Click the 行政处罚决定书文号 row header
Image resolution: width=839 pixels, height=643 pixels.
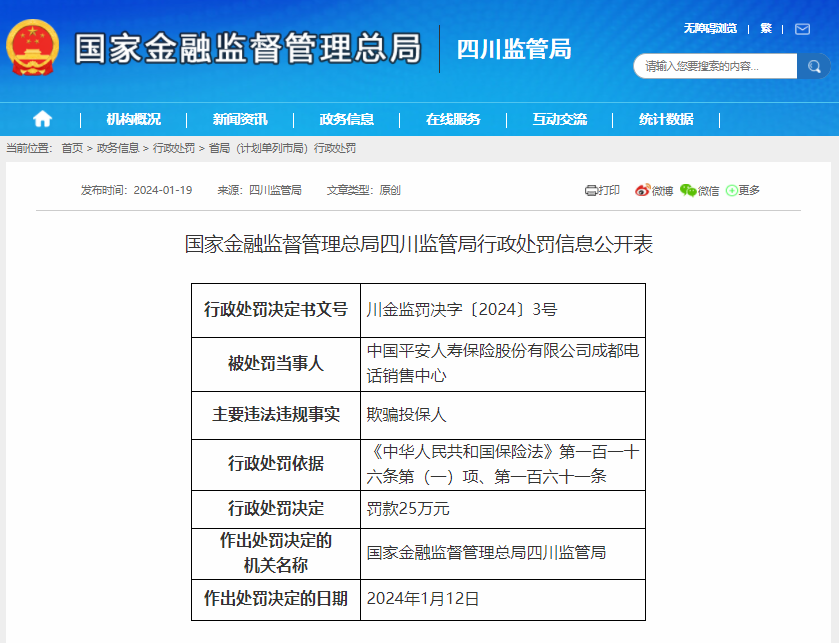(x=276, y=310)
